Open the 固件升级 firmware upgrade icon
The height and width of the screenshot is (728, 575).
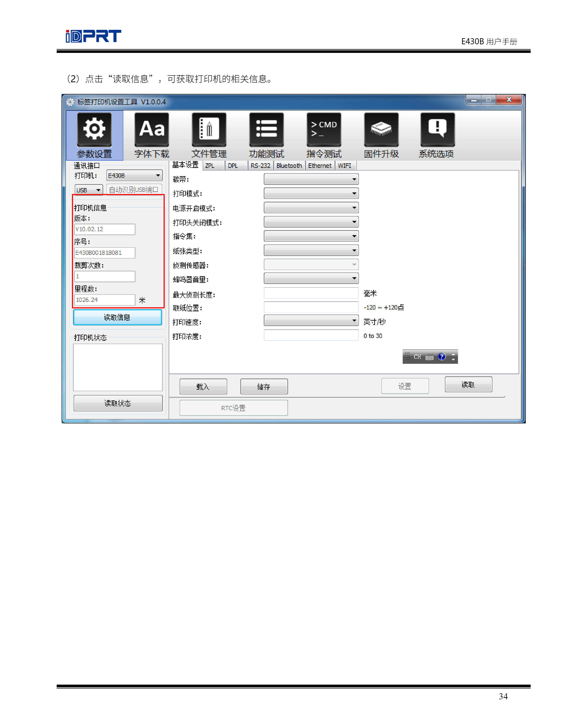[381, 129]
